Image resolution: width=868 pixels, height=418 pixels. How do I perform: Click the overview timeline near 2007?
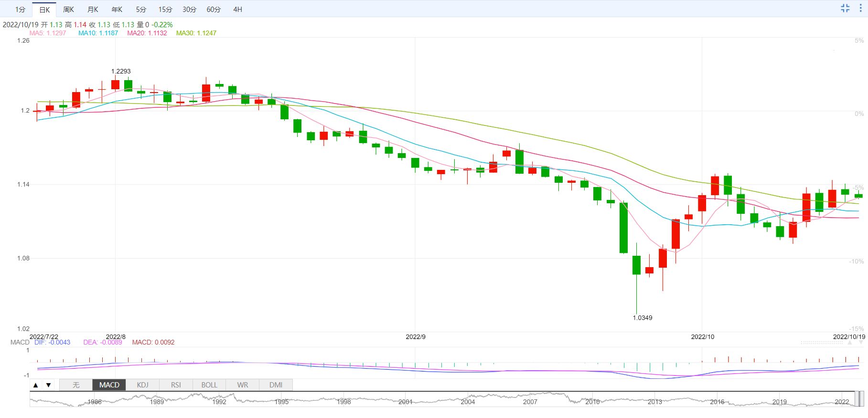tap(530, 402)
